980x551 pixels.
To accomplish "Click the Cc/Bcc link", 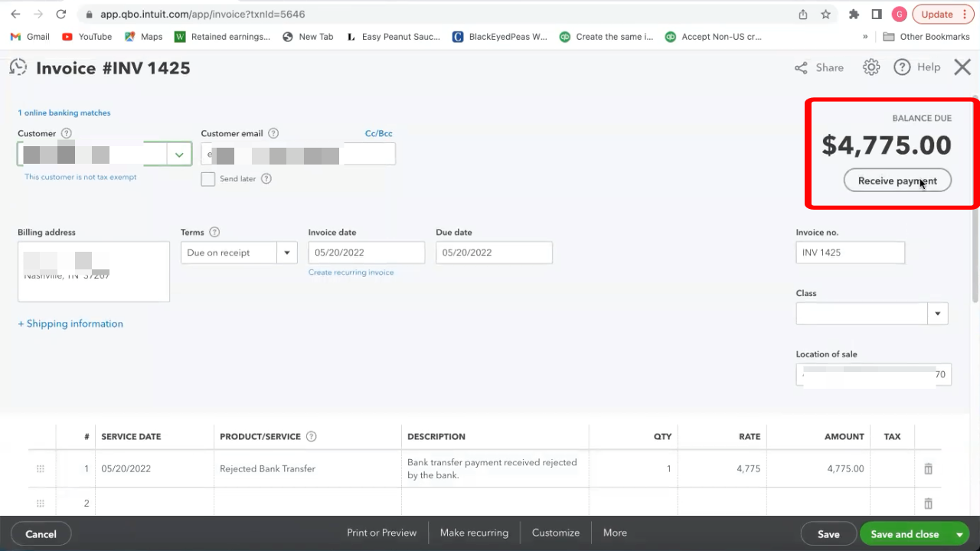I will [379, 133].
